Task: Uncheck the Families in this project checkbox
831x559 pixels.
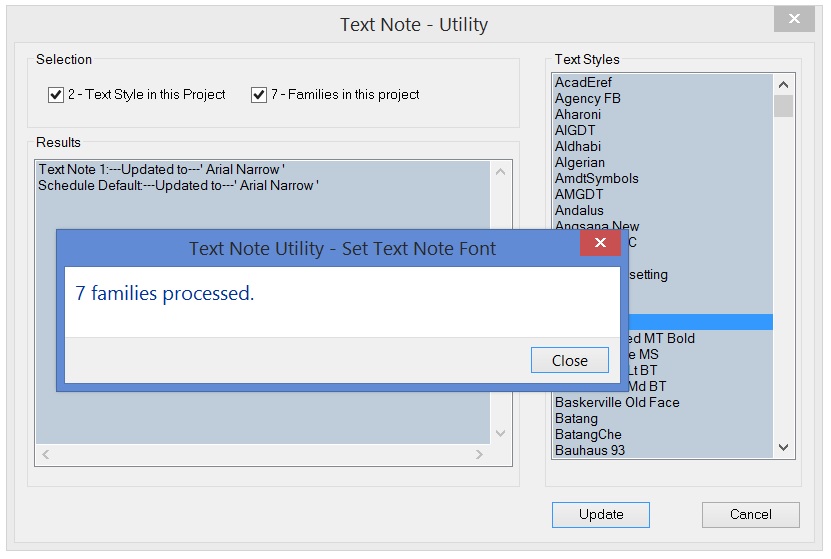Action: pos(259,95)
